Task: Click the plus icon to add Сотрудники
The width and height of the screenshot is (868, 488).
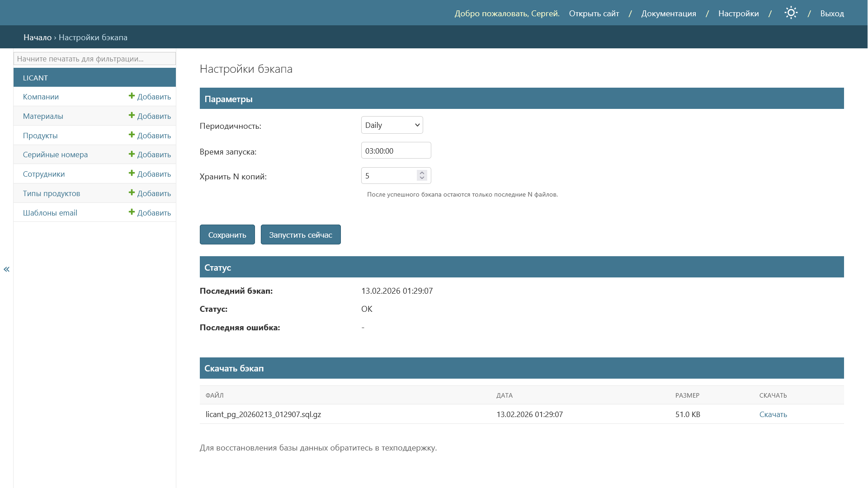Action: point(132,174)
